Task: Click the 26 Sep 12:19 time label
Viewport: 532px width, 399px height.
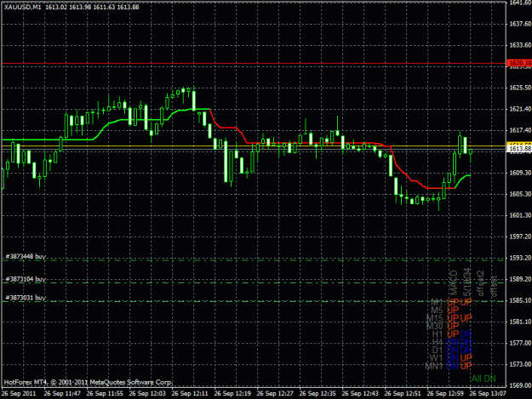Action: click(x=232, y=394)
